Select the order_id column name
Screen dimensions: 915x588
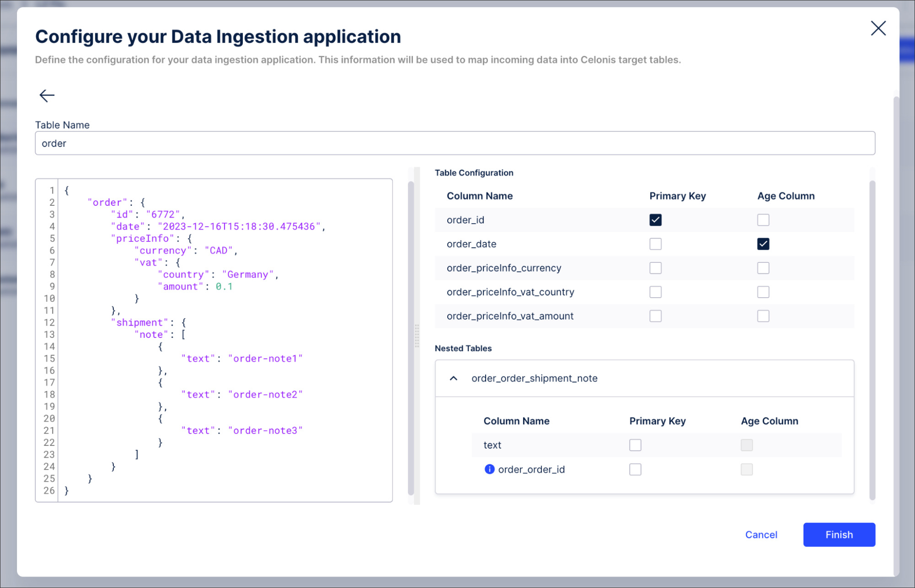point(466,220)
